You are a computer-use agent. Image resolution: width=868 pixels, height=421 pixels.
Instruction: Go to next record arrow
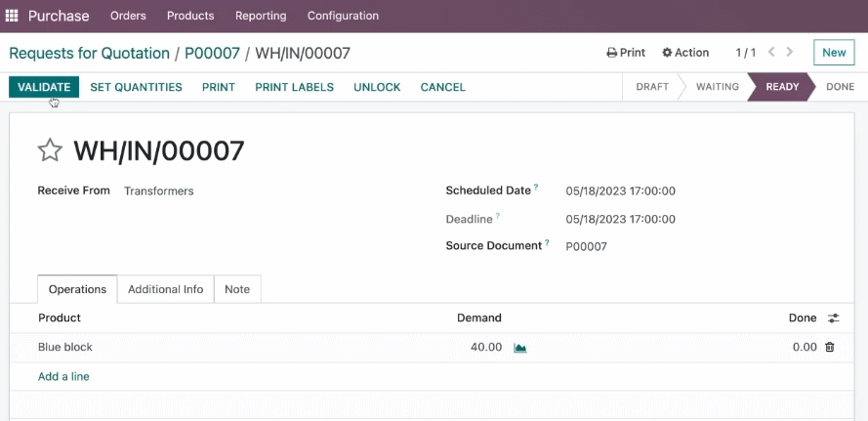click(790, 52)
